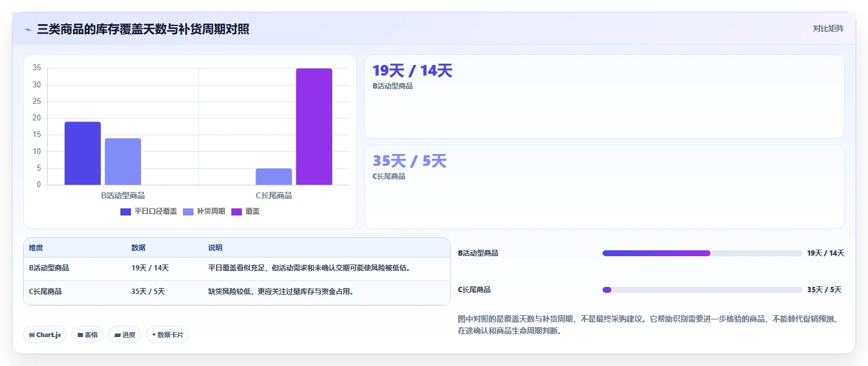
Task: Click 19天 / 14天 value beside progress bar
Action: [x=826, y=253]
